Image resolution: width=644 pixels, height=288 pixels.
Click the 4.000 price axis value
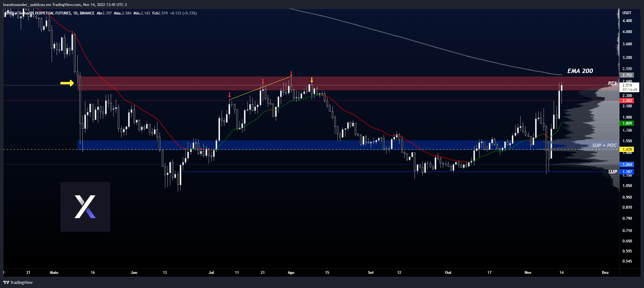point(627,32)
